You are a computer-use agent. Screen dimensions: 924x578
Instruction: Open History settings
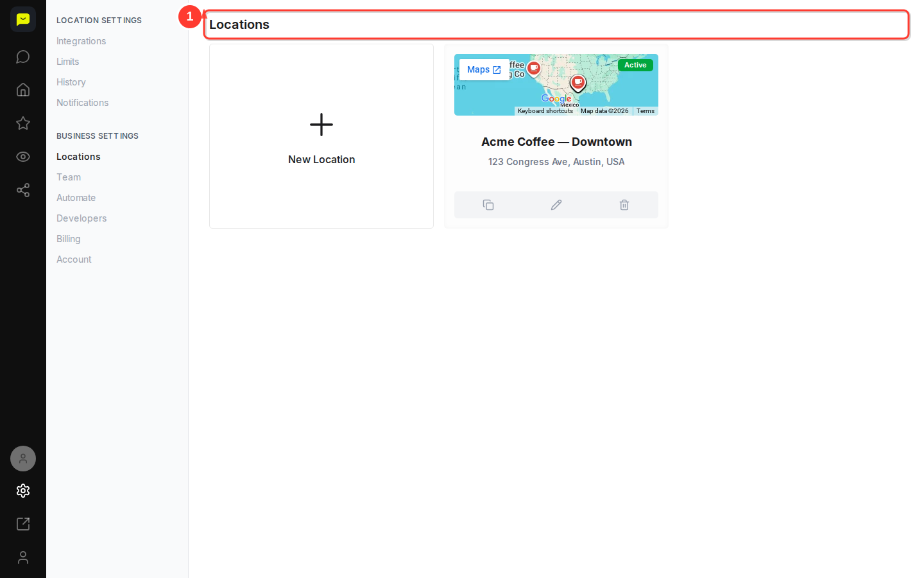pos(71,82)
